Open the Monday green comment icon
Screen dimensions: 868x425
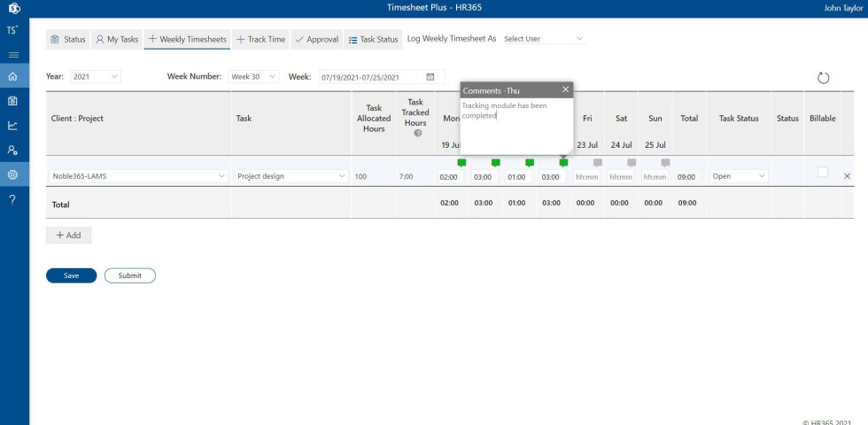pos(461,163)
